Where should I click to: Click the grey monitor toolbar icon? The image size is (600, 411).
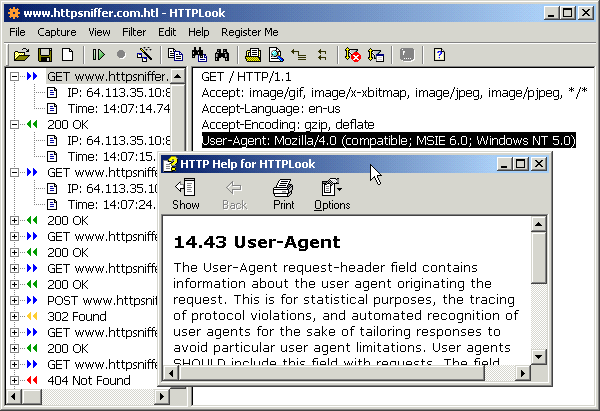(x=407, y=55)
